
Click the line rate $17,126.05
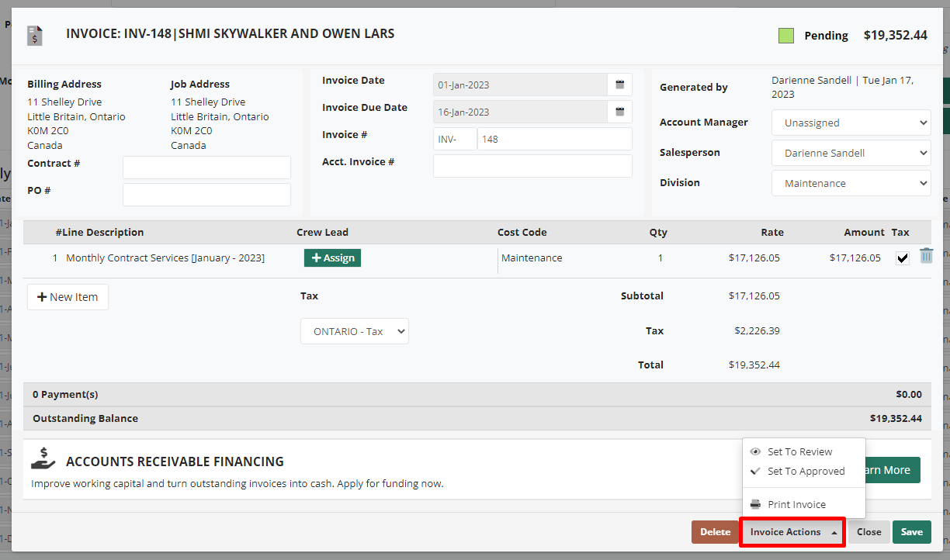(x=754, y=258)
